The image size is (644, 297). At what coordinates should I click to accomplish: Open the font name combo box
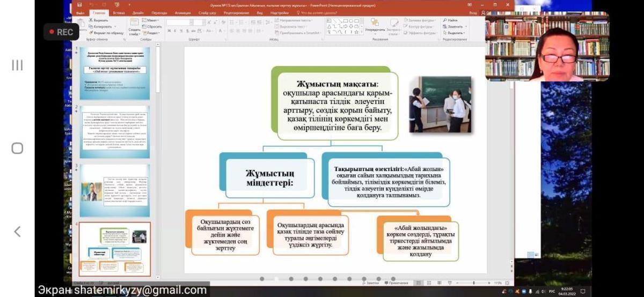(179, 23)
